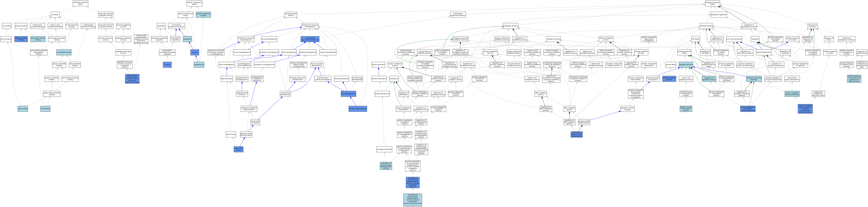This screenshot has width=868, height=207.
Task: Select 'positive regulation of apoptotic signaling pathway' node
Action: (748, 109)
